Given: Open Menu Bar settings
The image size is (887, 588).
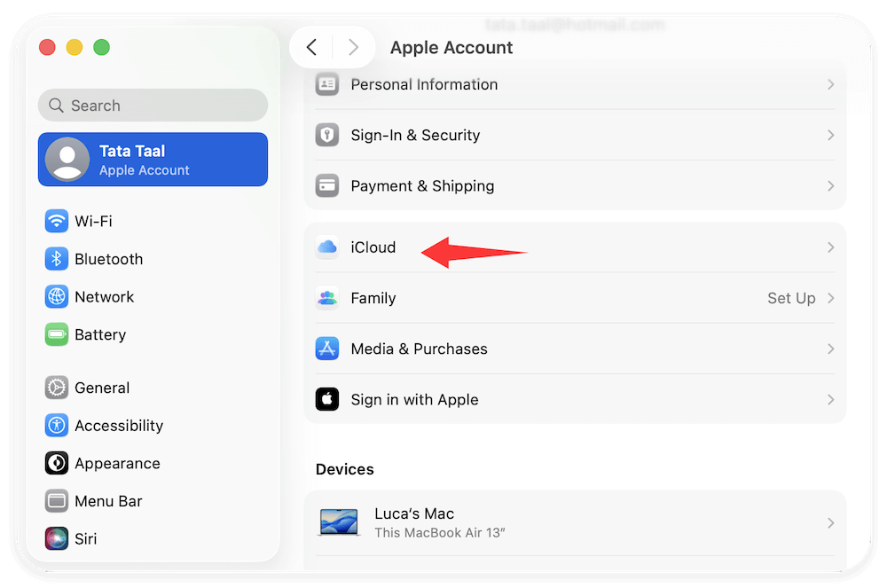Looking at the screenshot, I should point(108,501).
